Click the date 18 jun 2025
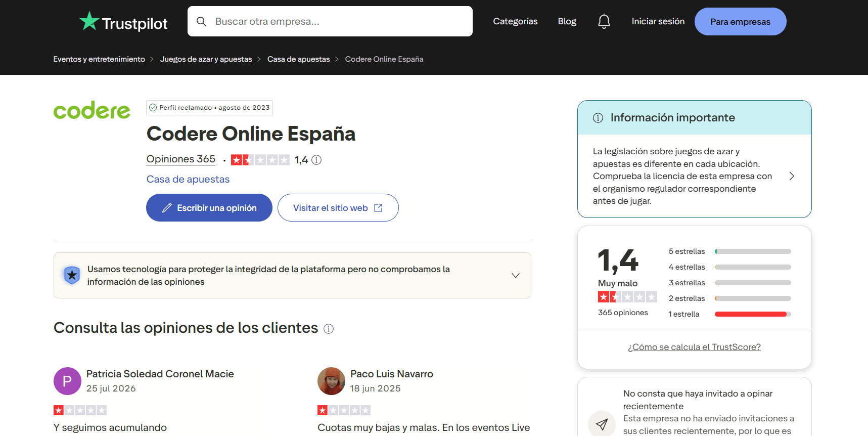 click(x=376, y=388)
